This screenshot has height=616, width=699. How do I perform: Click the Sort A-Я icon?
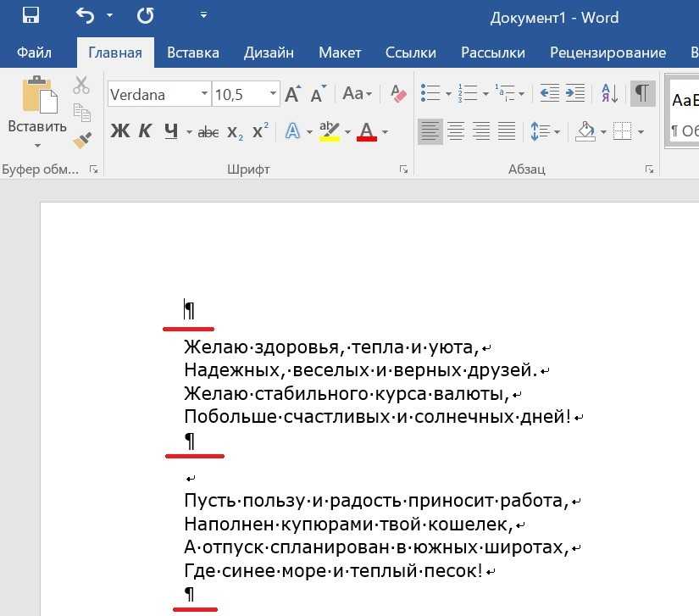(609, 94)
